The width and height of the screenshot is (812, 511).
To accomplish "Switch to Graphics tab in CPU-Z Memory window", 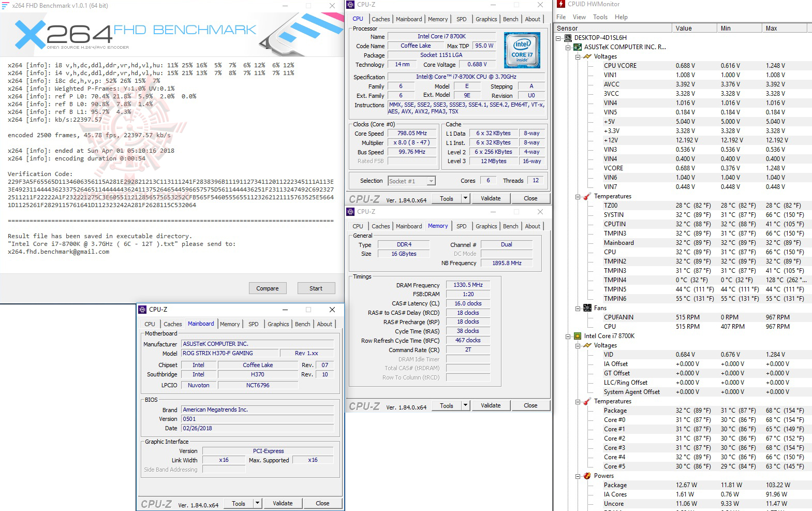I will tap(486, 226).
